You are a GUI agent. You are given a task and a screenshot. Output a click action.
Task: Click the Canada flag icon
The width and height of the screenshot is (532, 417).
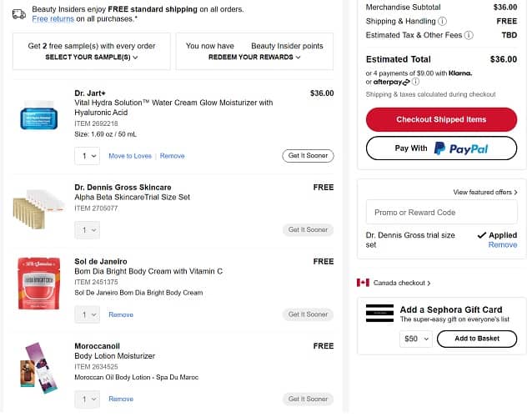click(x=363, y=283)
